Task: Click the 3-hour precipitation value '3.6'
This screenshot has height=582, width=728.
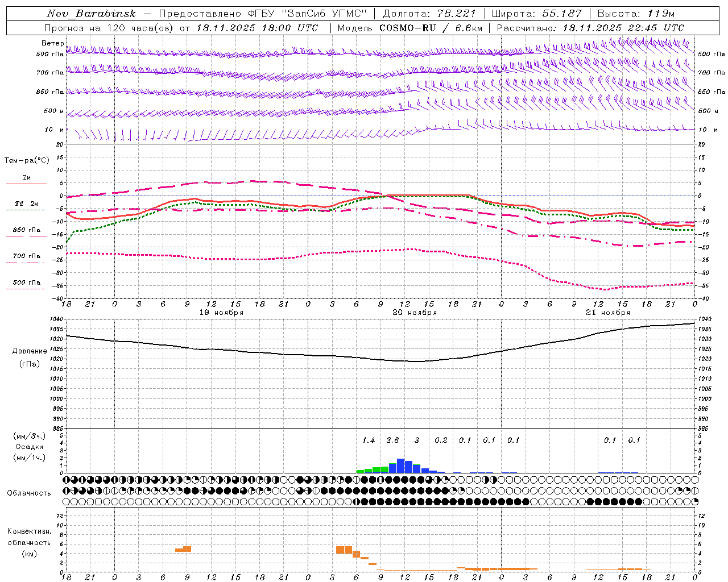Action: (392, 440)
